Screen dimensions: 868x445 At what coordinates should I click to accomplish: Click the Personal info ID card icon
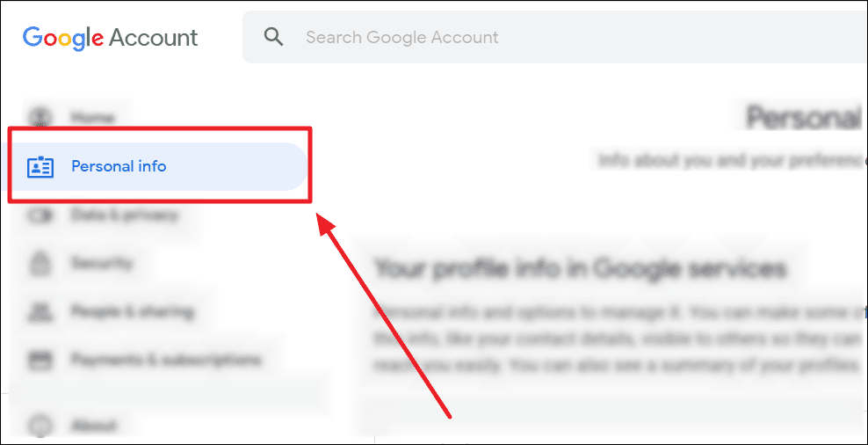click(40, 166)
